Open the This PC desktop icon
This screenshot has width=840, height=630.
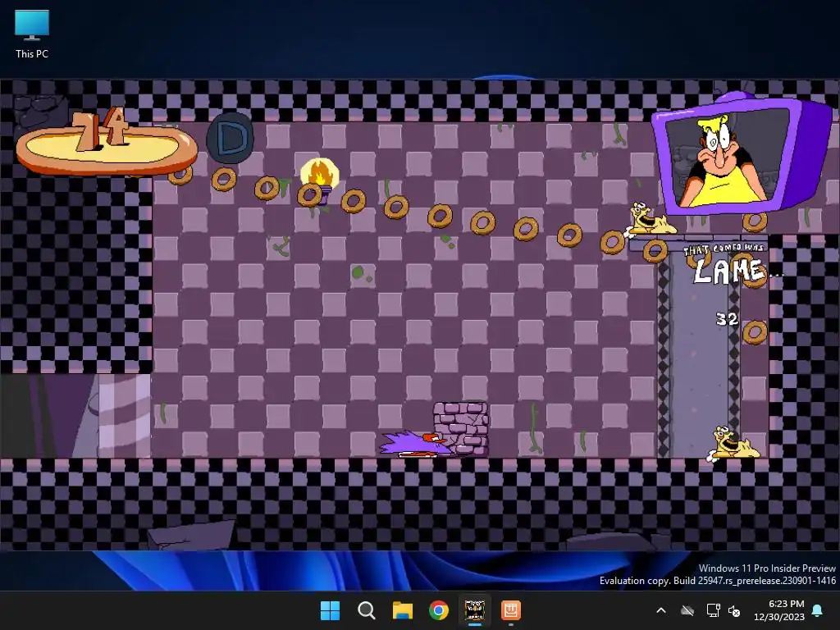32,34
